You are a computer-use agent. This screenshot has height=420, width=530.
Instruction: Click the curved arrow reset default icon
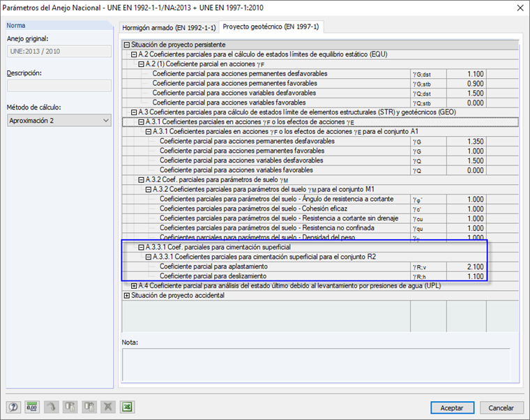51,407
